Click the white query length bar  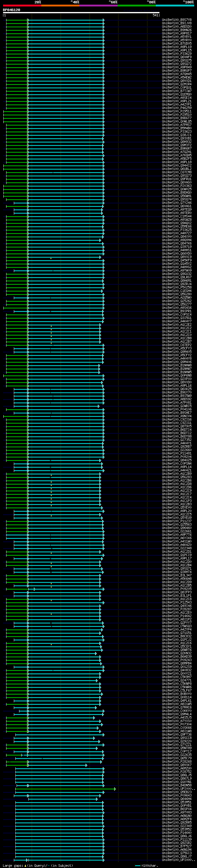(81, 13)
